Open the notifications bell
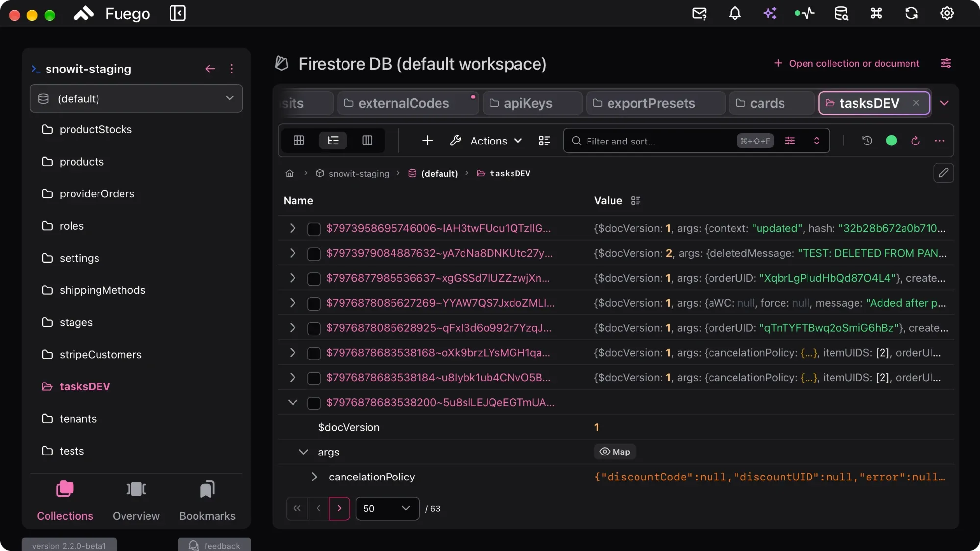Image resolution: width=980 pixels, height=551 pixels. pyautogui.click(x=735, y=13)
